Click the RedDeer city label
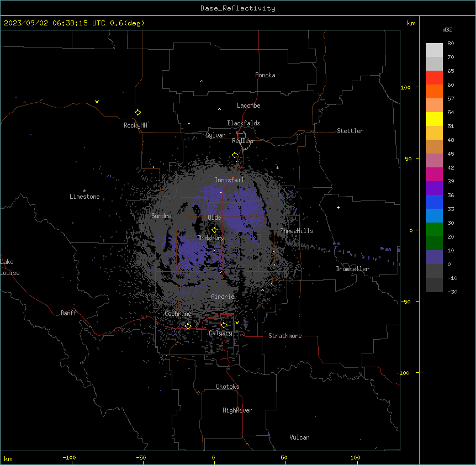 pos(243,141)
